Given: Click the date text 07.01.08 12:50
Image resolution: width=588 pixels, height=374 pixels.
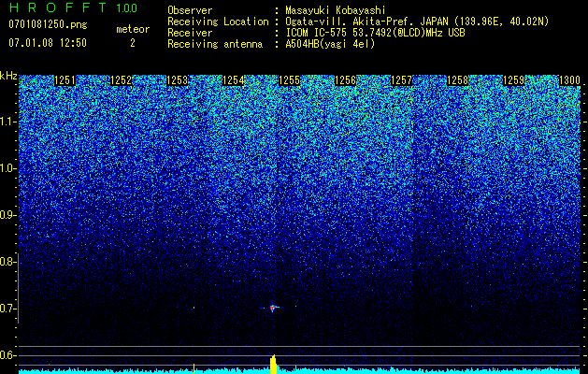Looking at the screenshot, I should click(x=48, y=43).
